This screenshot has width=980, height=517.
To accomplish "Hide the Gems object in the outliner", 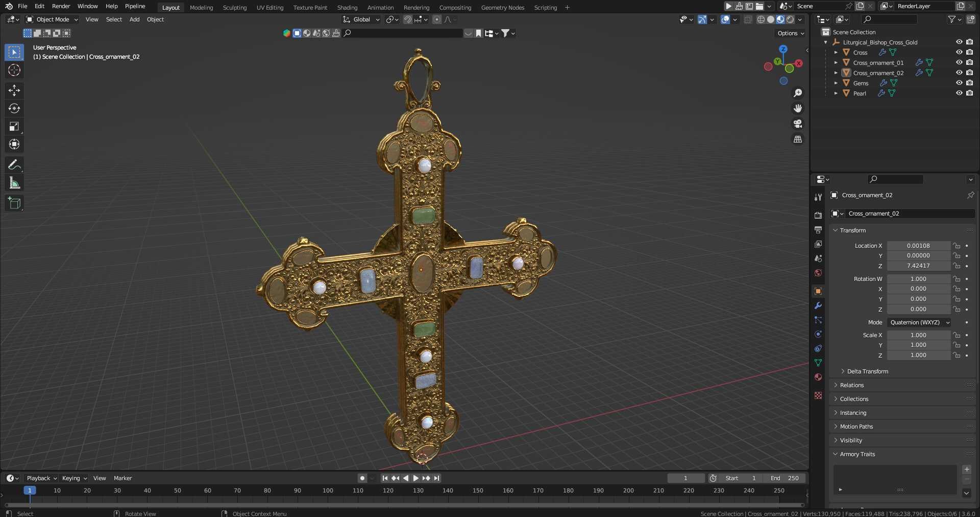I will (959, 83).
